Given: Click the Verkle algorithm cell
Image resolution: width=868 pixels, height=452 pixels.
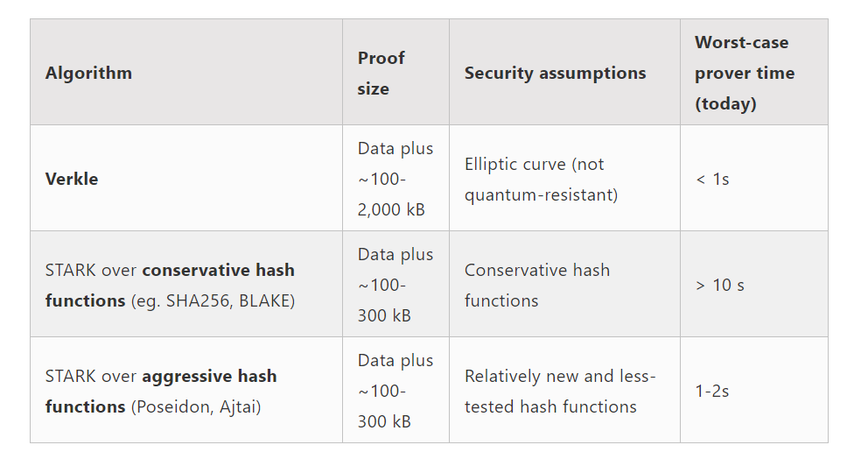Looking at the screenshot, I should 186,178.
